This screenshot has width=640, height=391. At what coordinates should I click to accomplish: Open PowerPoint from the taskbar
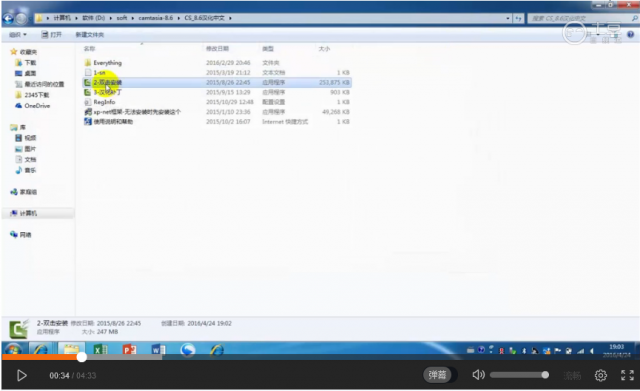coord(129,350)
